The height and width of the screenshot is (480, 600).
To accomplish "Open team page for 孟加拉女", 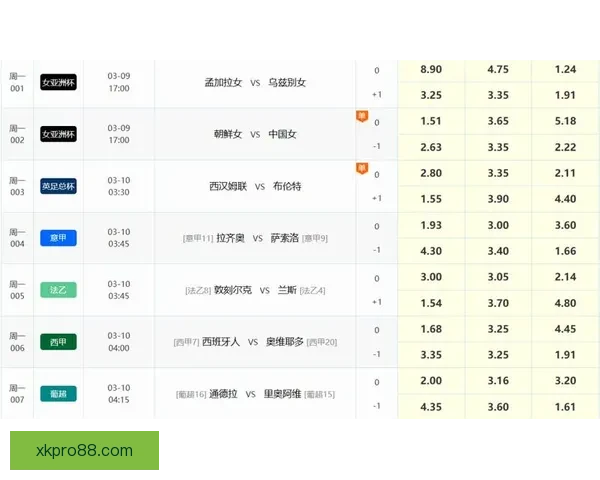I will pyautogui.click(x=223, y=82).
